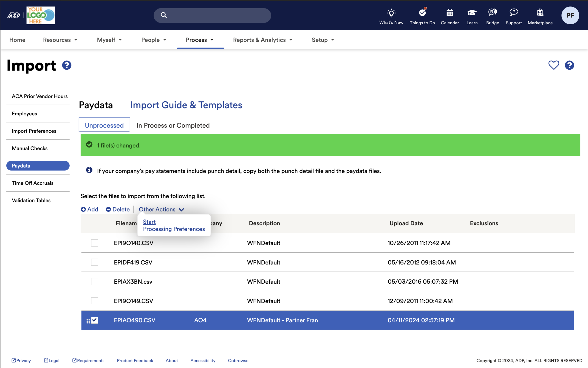Click filename EPIAX3BN.csv

coord(133,282)
